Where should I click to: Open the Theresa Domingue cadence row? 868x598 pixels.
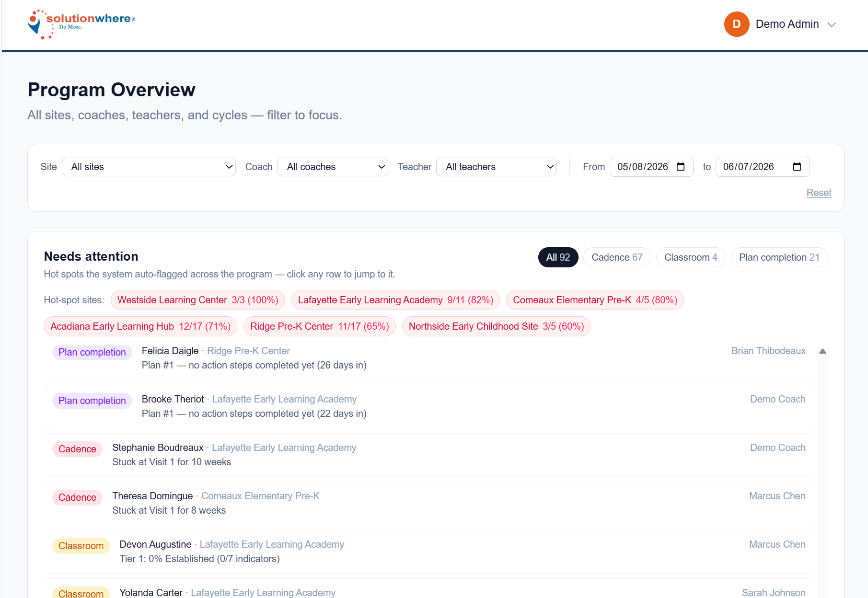tap(429, 503)
